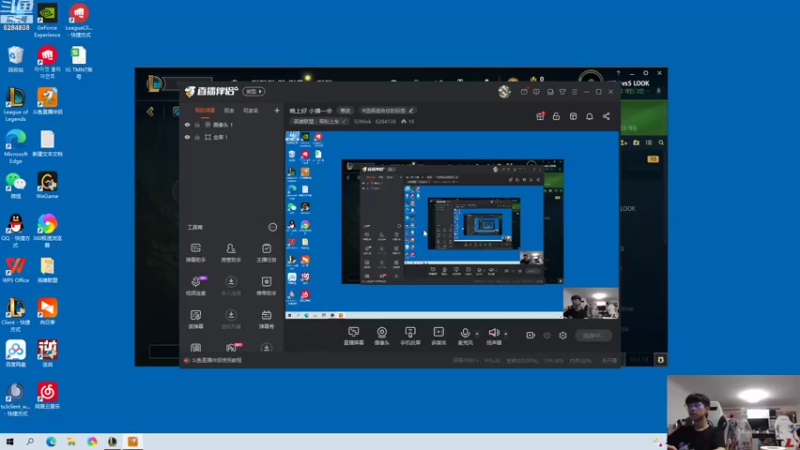This screenshot has height=450, width=800.
Task: Open League client search magnifier
Action: click(661, 143)
